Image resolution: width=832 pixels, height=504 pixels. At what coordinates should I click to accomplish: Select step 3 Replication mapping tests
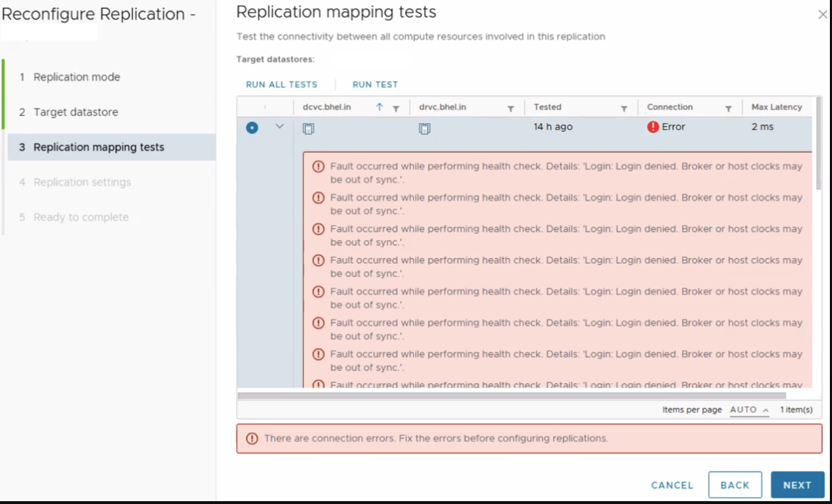tap(112, 147)
